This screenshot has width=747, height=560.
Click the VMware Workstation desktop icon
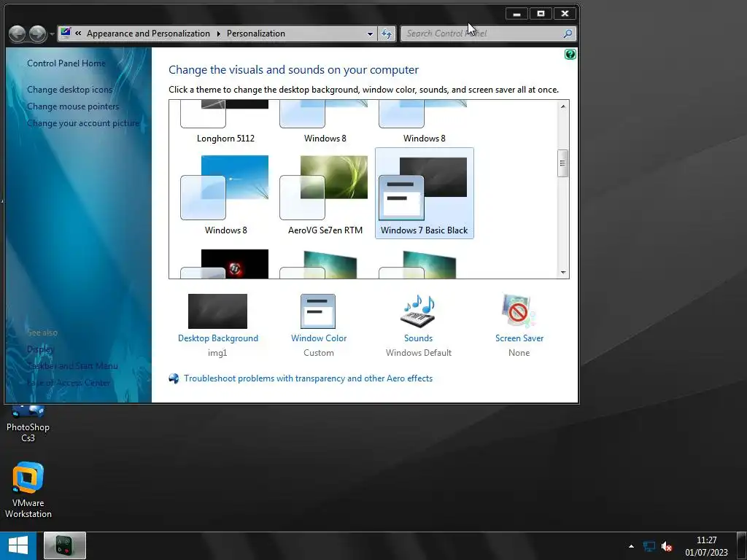tap(28, 491)
